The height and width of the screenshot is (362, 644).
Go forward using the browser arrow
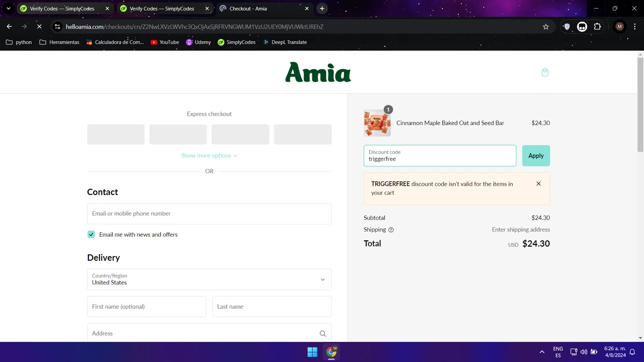click(24, 27)
